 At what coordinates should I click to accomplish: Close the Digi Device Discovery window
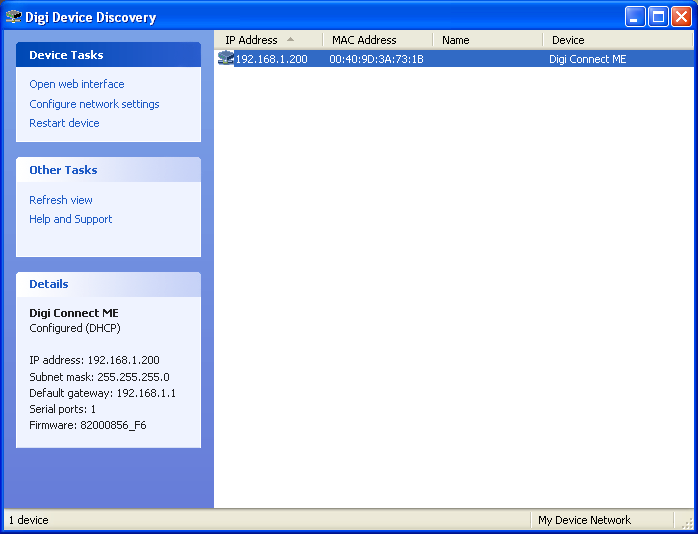coord(682,17)
